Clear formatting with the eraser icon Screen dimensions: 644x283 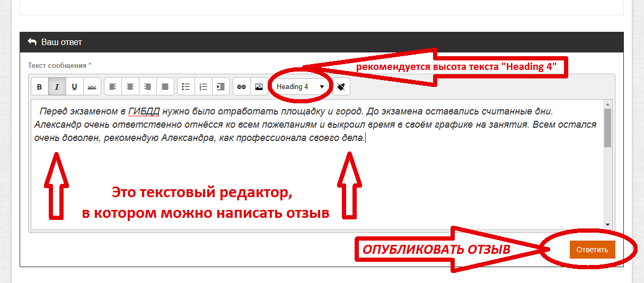pos(341,87)
